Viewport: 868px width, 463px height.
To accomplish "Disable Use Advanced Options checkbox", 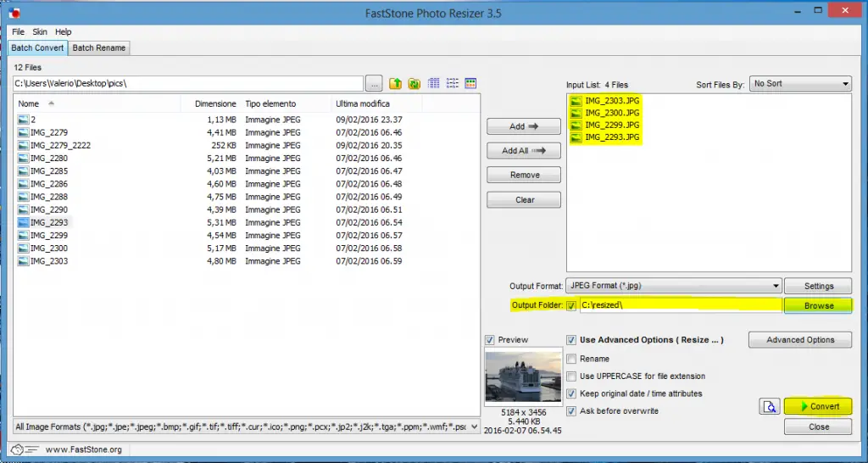I will pos(571,340).
